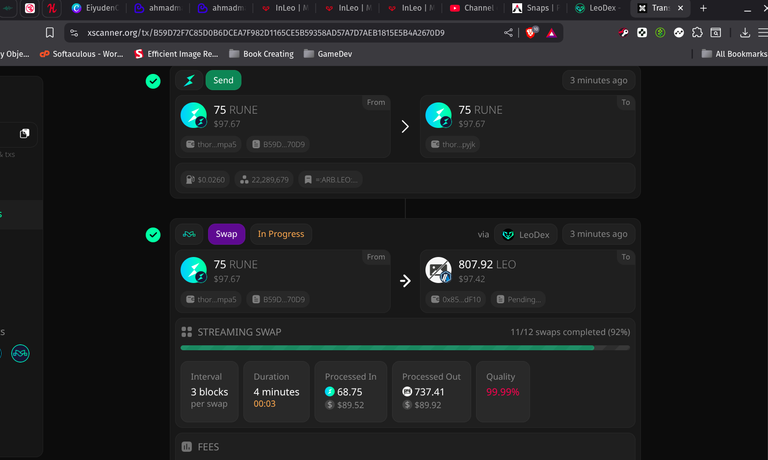This screenshot has width=768, height=460.
Task: Click the =:ARB.LEO memo chip
Action: 331,180
